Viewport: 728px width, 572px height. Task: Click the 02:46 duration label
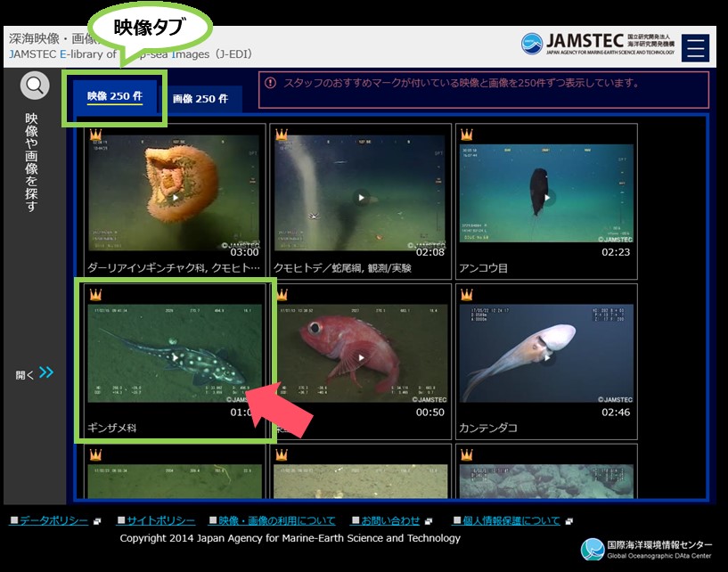click(616, 412)
